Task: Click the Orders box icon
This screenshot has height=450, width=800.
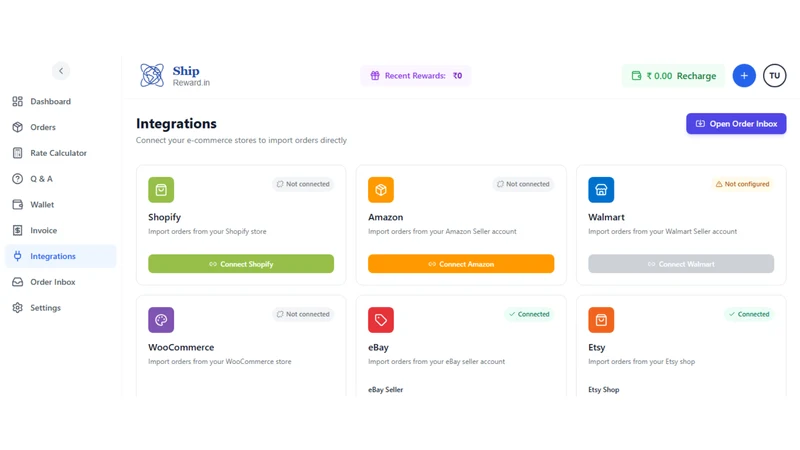Action: (17, 127)
